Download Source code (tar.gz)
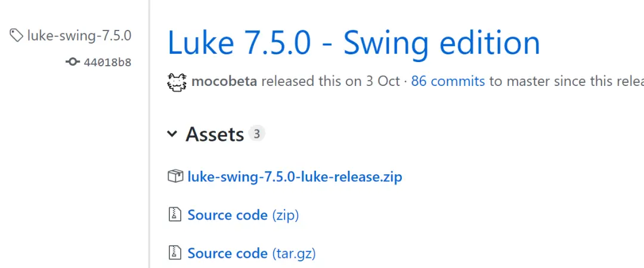The image size is (644, 268). (x=252, y=253)
